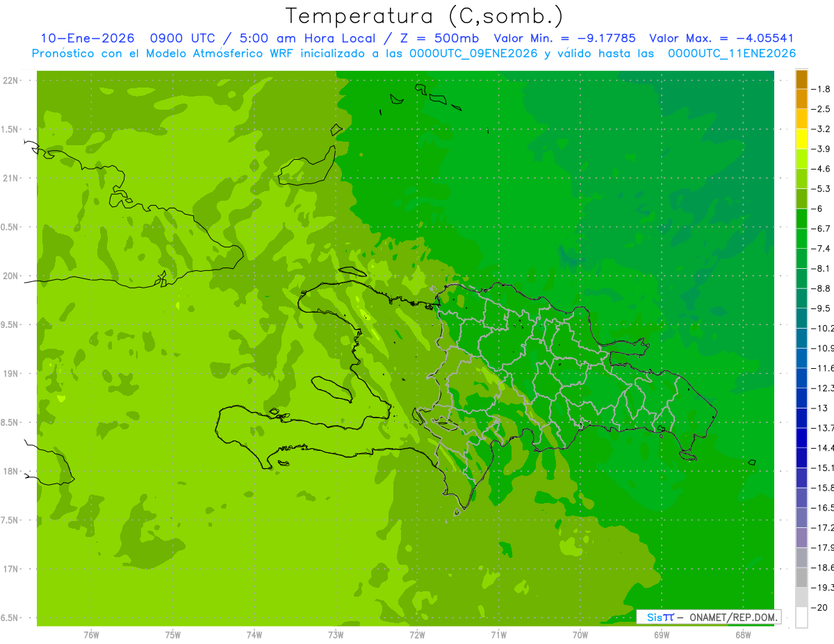Click the 'Z = 500mb' level text

point(439,39)
